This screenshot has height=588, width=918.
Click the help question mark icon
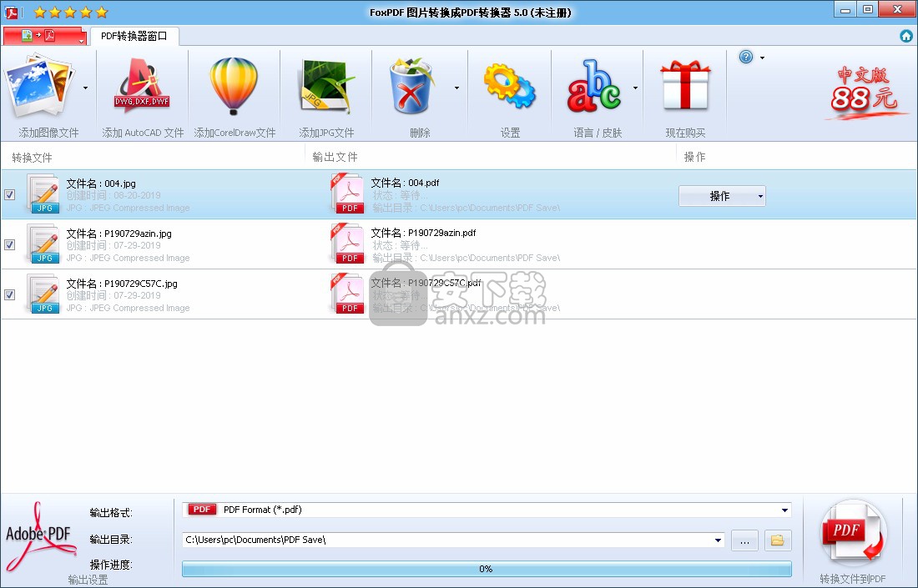point(746,57)
